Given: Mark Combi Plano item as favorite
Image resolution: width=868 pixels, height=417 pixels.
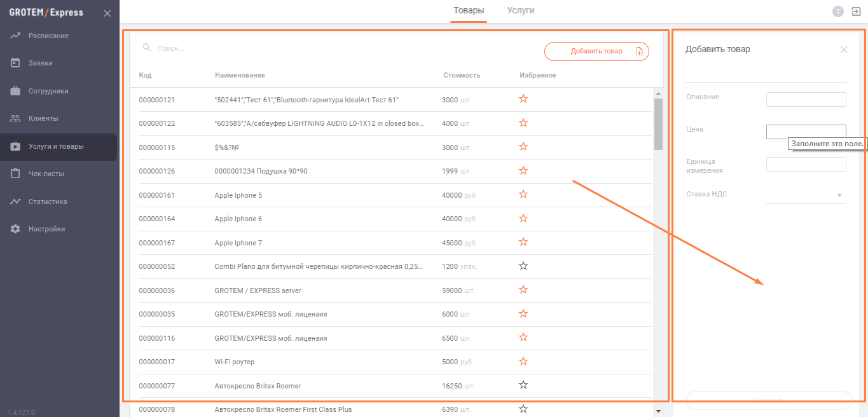Looking at the screenshot, I should coord(523,266).
